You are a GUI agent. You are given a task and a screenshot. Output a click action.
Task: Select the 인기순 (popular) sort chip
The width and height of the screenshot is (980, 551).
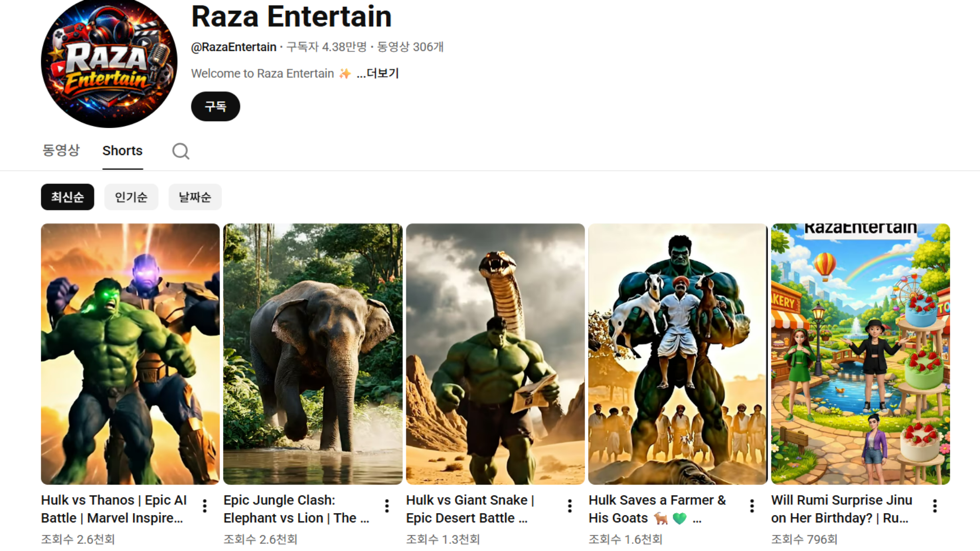coord(131,197)
